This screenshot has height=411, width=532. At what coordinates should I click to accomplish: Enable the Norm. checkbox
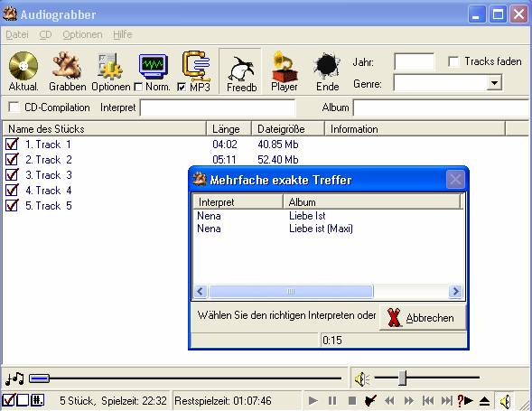pos(138,88)
